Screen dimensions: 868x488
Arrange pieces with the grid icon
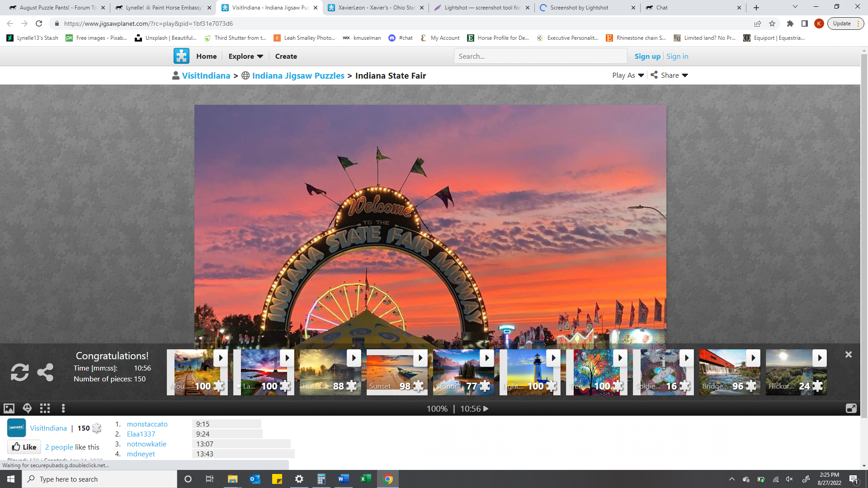tap(45, 408)
